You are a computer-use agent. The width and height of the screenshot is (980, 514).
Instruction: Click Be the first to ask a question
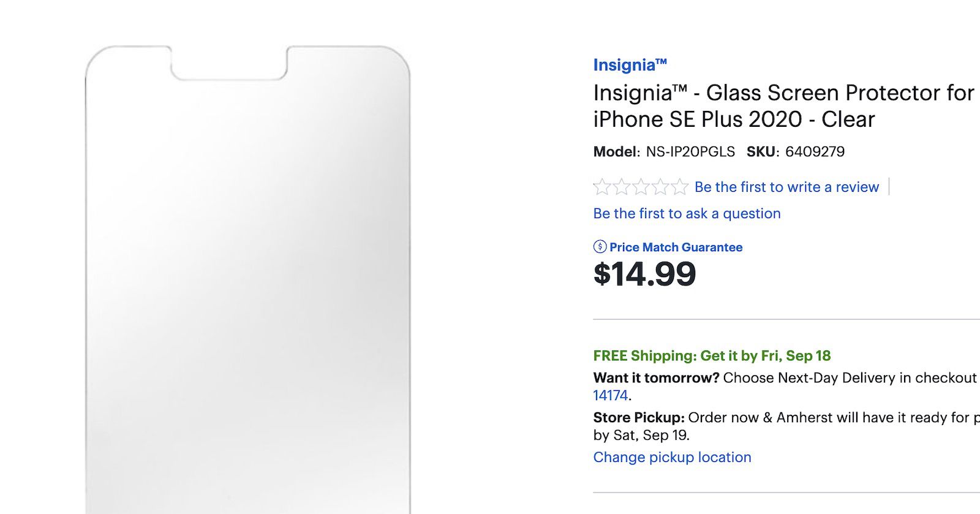(686, 213)
